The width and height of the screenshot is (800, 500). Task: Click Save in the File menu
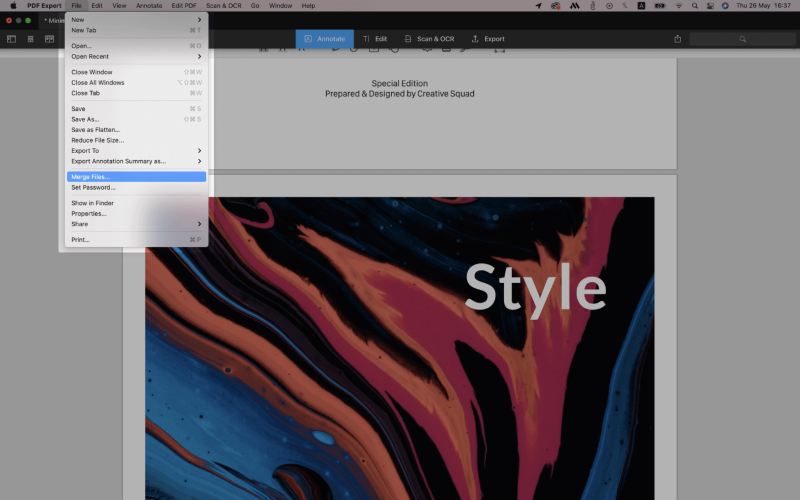tap(136, 109)
